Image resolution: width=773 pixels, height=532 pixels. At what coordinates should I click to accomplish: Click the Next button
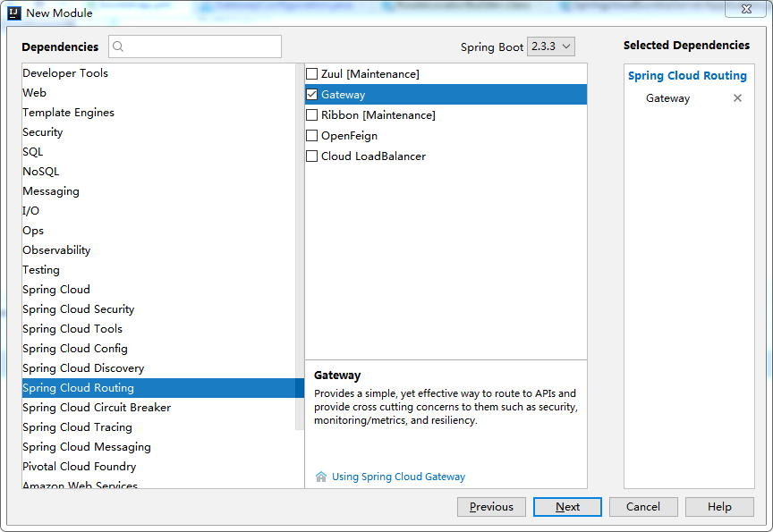coord(567,507)
